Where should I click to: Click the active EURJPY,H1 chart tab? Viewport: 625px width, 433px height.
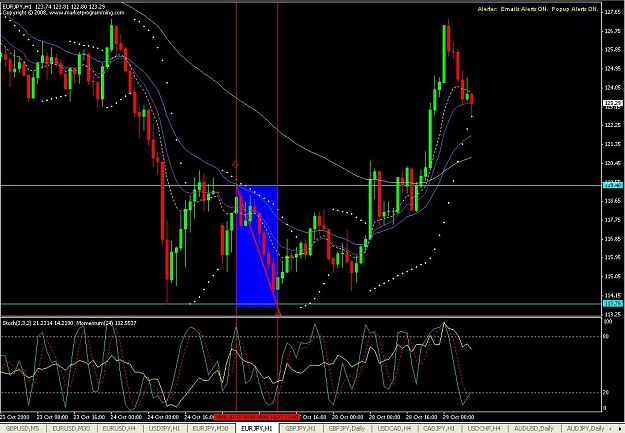[x=257, y=429]
